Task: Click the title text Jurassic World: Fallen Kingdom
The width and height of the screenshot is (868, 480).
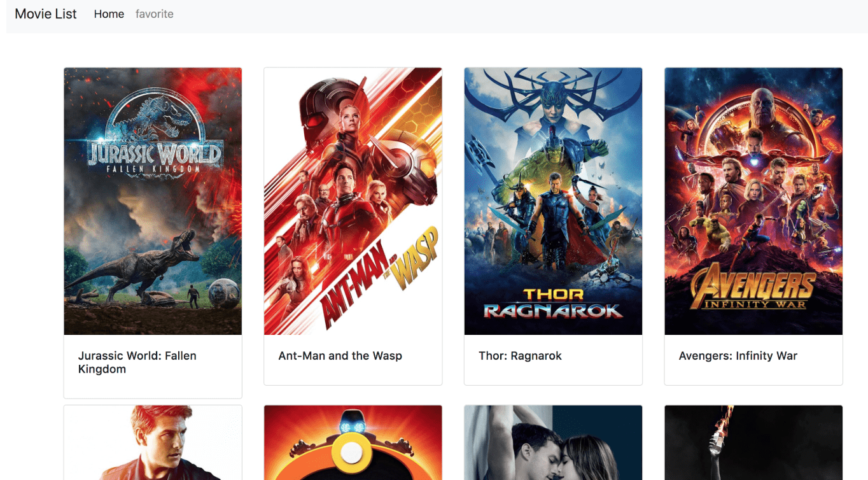Action: coord(137,362)
